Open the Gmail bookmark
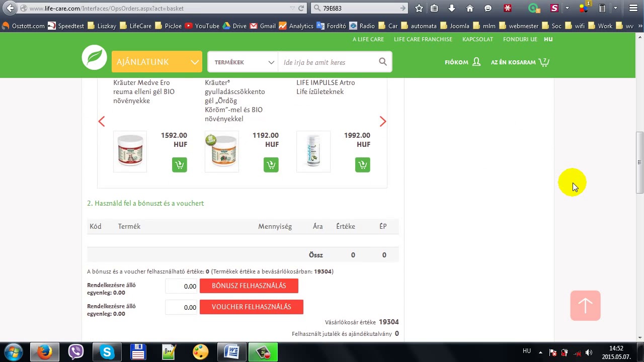The image size is (644, 362). tap(263, 26)
